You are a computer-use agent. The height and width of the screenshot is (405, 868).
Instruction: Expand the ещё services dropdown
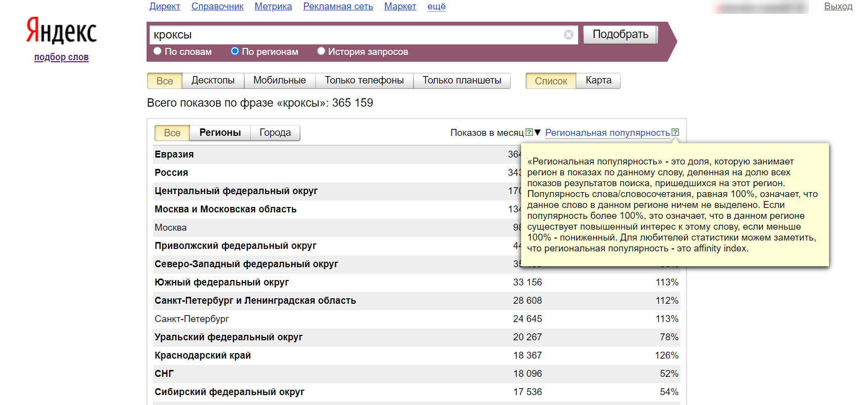(436, 6)
